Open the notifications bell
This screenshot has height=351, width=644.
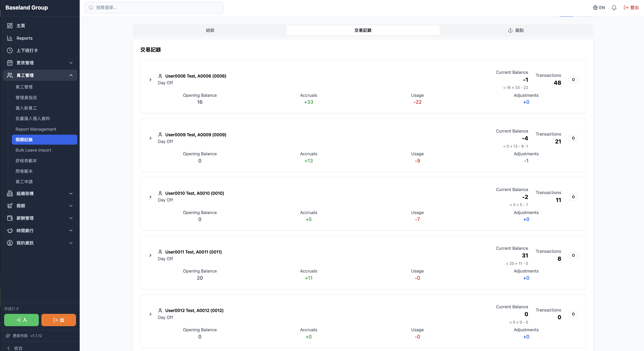tap(614, 7)
